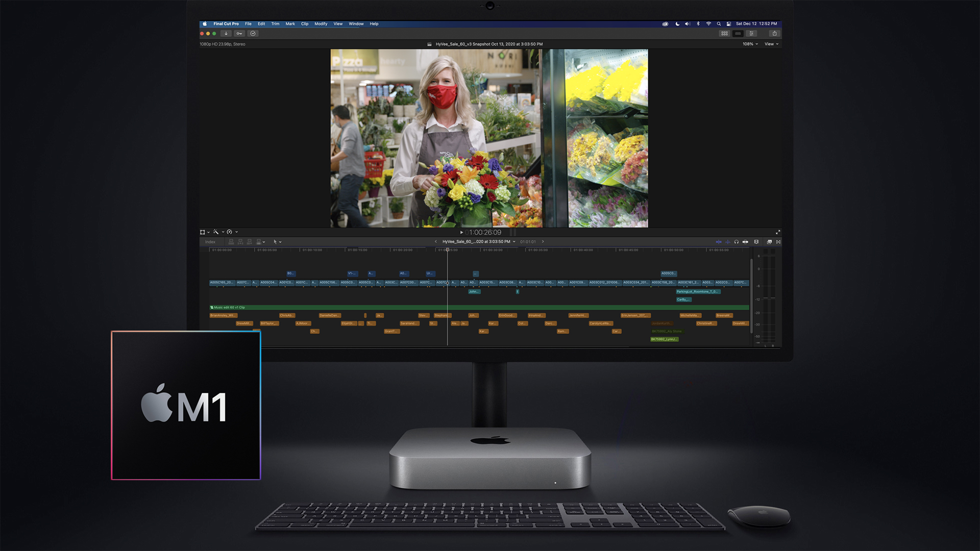
Task: Open the Mark menu
Action: tap(290, 24)
